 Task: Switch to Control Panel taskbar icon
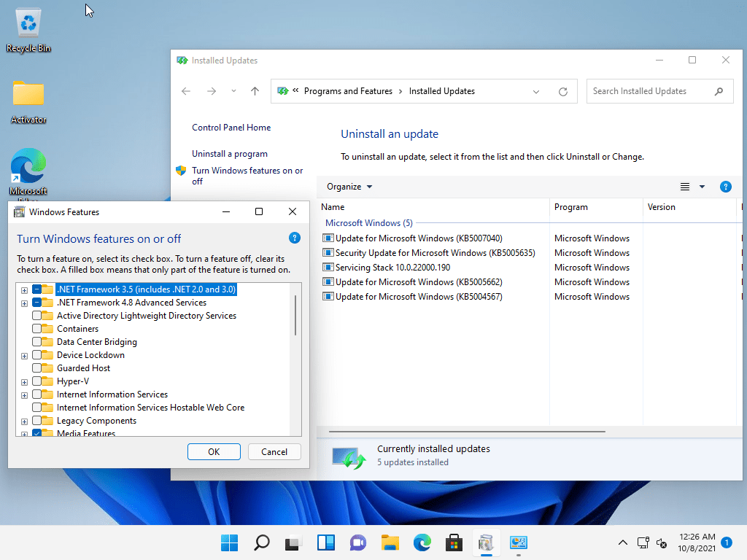click(519, 542)
